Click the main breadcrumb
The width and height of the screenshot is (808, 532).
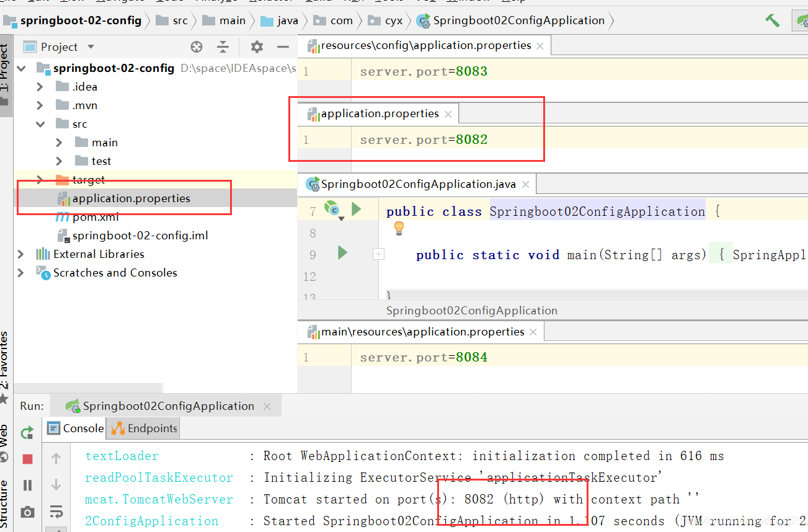click(x=224, y=20)
